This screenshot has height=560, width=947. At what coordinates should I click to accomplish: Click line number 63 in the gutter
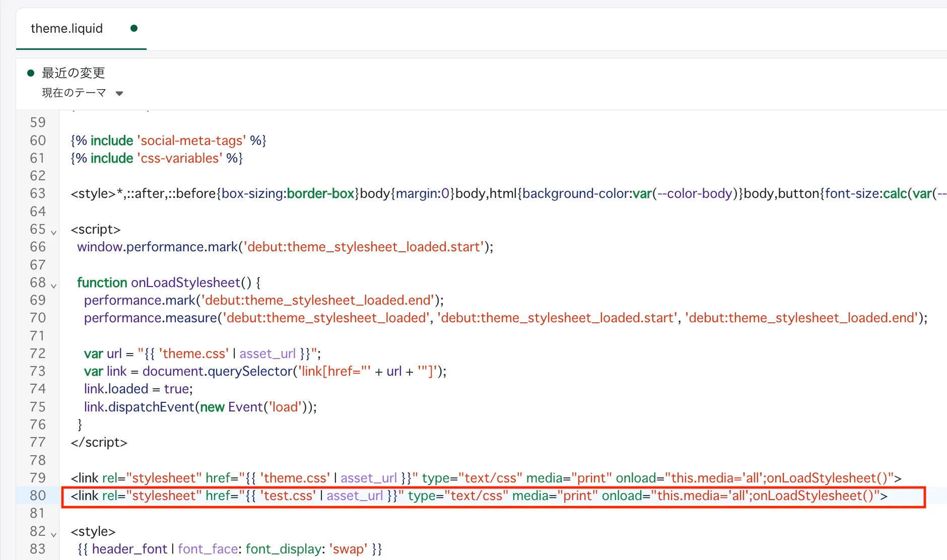38,193
